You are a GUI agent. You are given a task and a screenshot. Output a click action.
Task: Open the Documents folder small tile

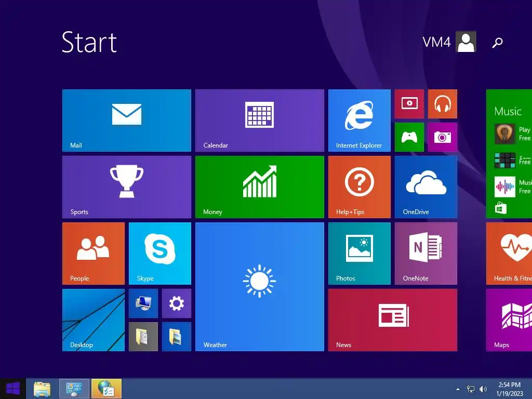click(143, 337)
